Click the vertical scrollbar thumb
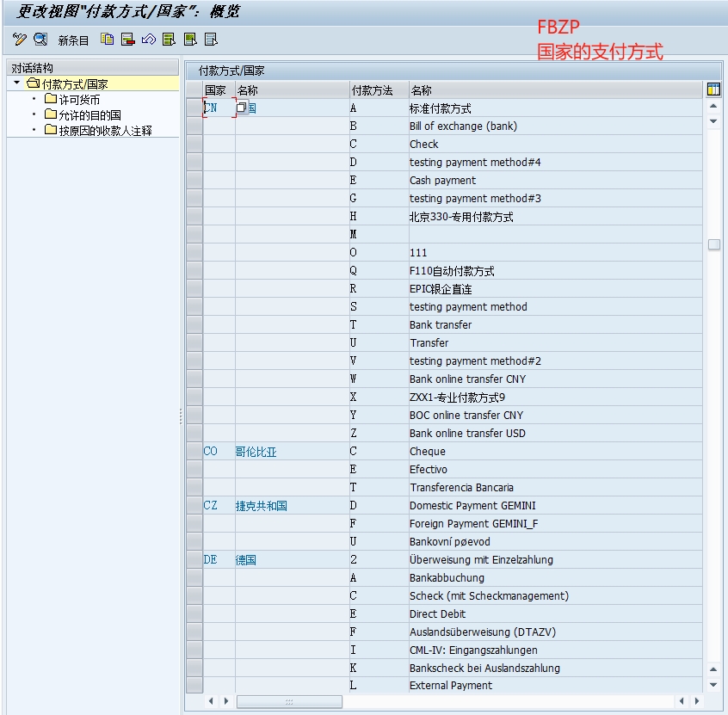The height and width of the screenshot is (715, 728). (x=714, y=244)
